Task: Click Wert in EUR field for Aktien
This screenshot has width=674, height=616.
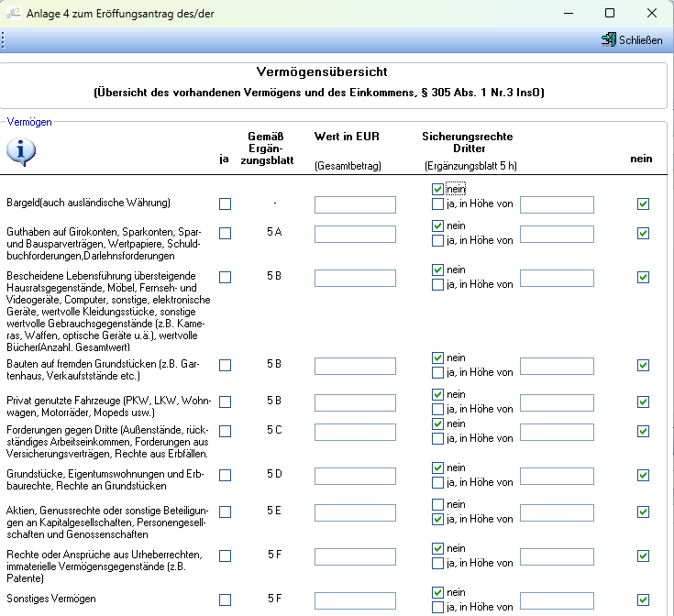Action: (x=355, y=512)
